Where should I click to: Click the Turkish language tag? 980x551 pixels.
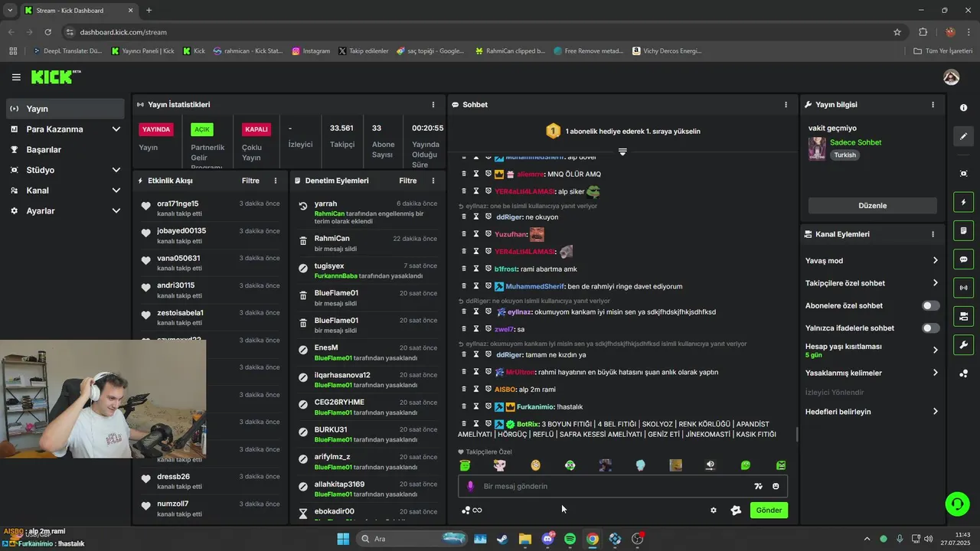[x=845, y=155]
